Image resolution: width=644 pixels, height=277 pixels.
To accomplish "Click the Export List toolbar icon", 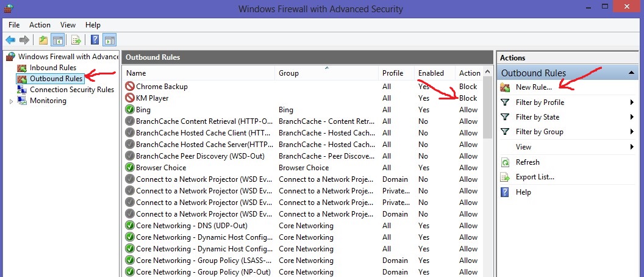I will 76,40.
